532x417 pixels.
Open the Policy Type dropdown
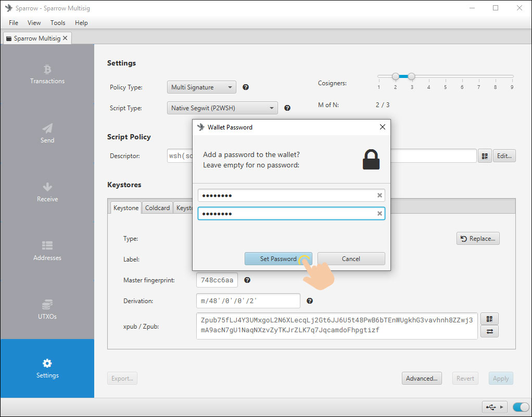pos(201,87)
